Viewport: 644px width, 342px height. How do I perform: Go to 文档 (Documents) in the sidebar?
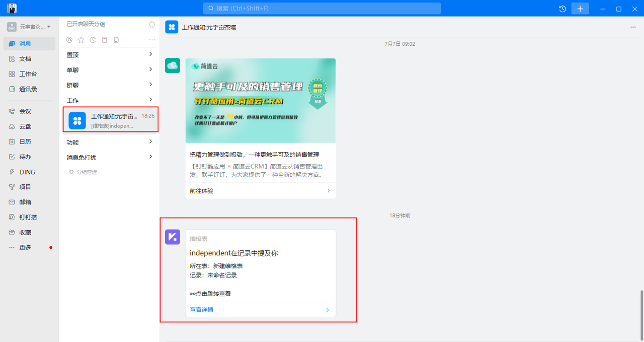click(x=30, y=59)
